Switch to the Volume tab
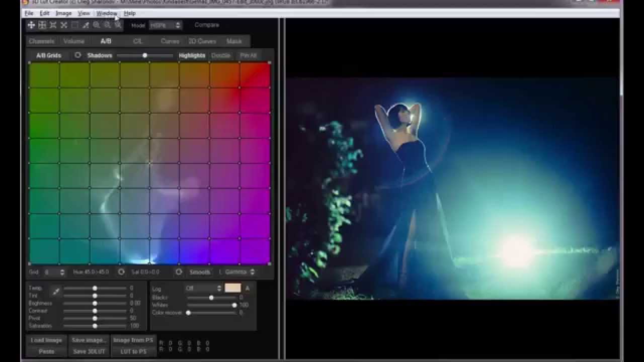This screenshot has height=362, width=644. point(74,41)
